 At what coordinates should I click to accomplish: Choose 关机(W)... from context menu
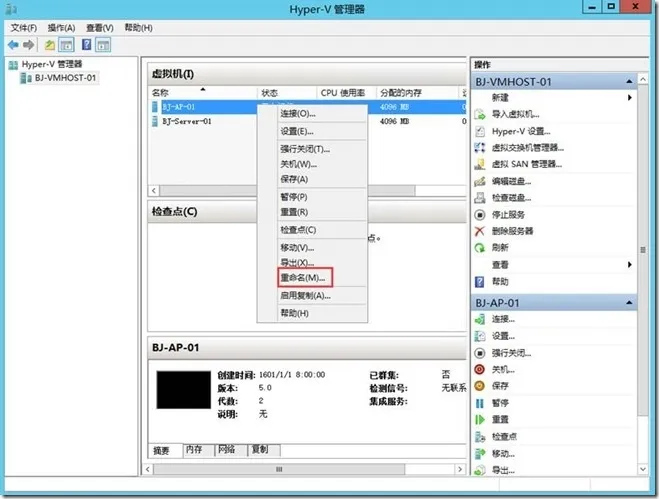311,164
